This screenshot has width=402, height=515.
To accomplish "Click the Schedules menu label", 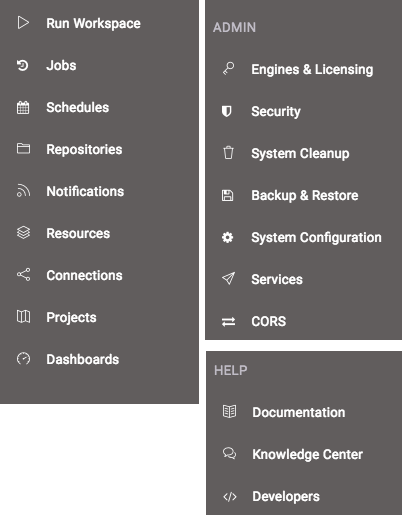I will (x=78, y=107).
